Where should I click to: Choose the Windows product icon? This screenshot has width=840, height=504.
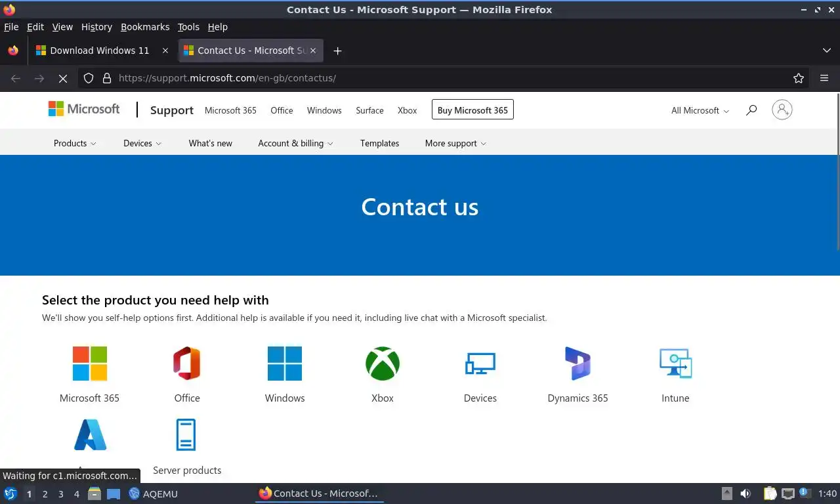pyautogui.click(x=285, y=364)
